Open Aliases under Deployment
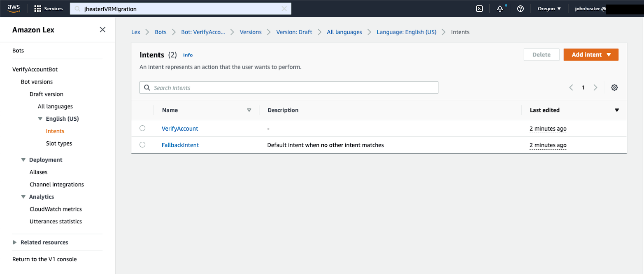 tap(38, 172)
